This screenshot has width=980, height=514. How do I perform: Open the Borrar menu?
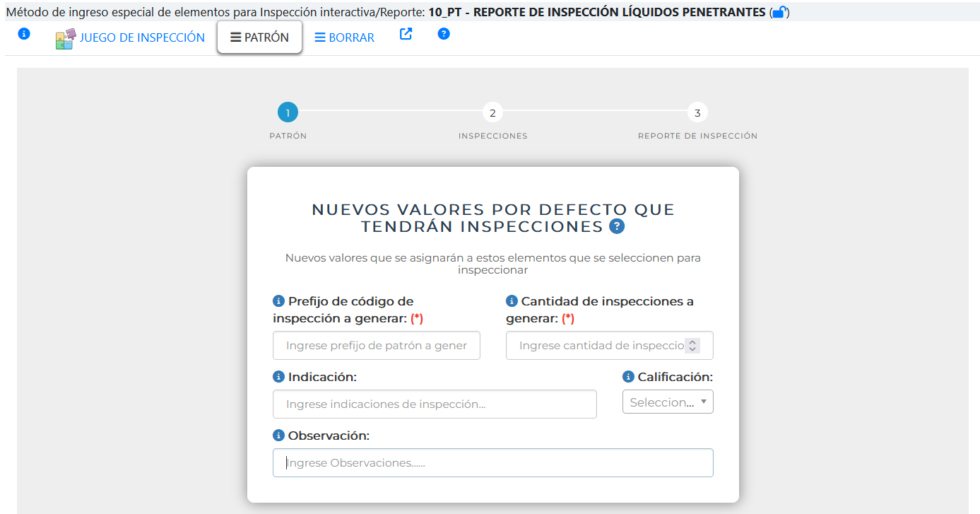pyautogui.click(x=344, y=38)
